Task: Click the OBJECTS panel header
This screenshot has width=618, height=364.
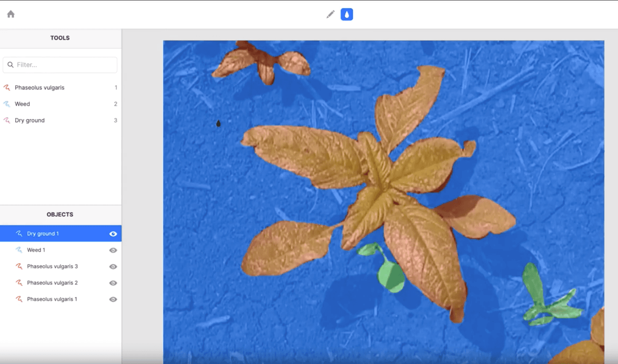Action: (60, 214)
